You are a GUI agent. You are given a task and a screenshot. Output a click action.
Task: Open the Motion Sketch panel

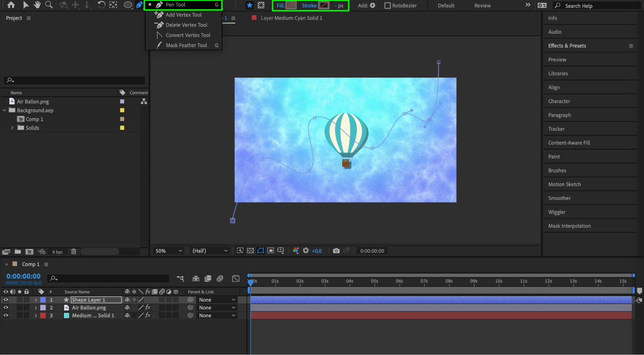click(x=564, y=184)
